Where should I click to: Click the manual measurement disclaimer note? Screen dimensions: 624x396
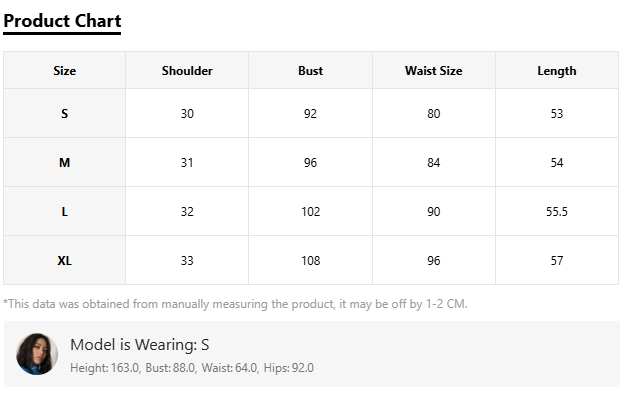click(x=235, y=304)
